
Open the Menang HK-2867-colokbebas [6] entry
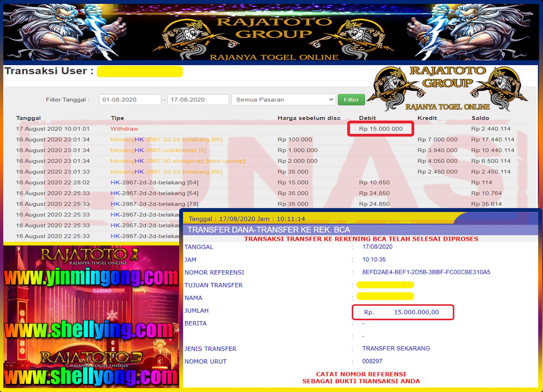tap(158, 150)
